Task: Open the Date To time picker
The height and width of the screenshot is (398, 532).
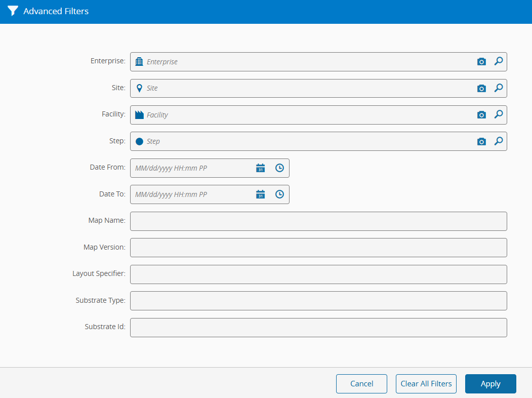Action: point(279,194)
